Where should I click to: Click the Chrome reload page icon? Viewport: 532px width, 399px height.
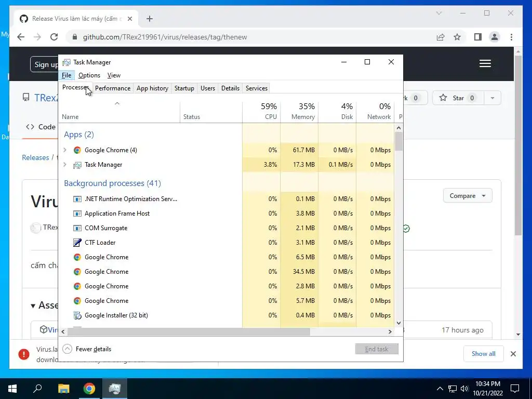[x=54, y=37]
